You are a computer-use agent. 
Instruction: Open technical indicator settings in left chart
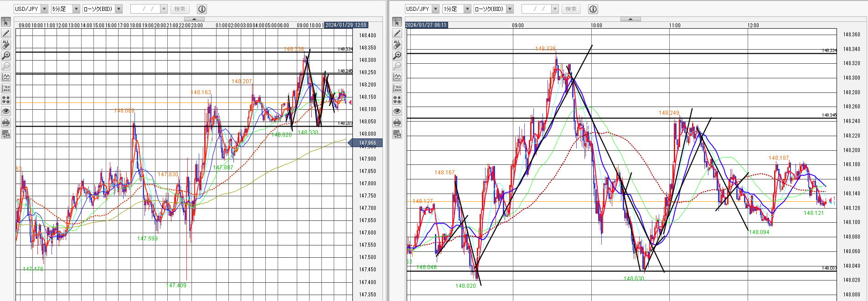point(6,77)
